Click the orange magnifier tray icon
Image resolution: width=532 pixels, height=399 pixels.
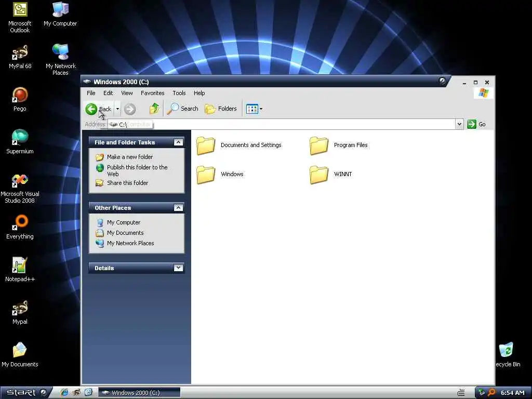click(491, 393)
